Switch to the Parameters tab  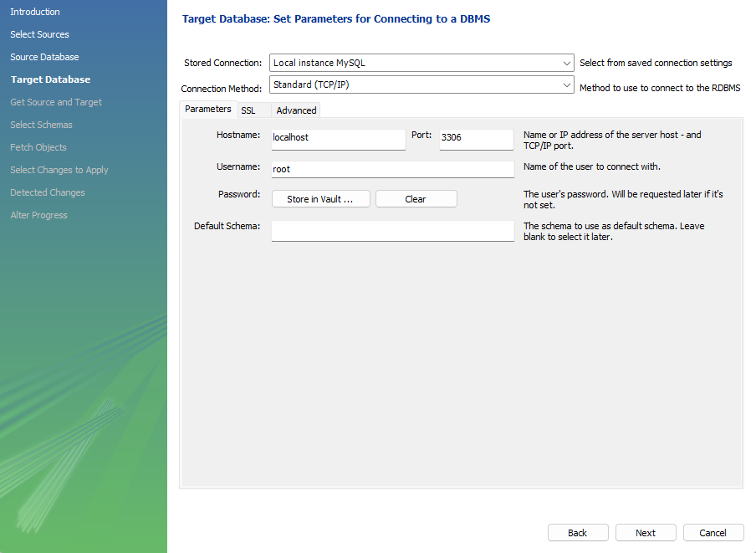207,109
